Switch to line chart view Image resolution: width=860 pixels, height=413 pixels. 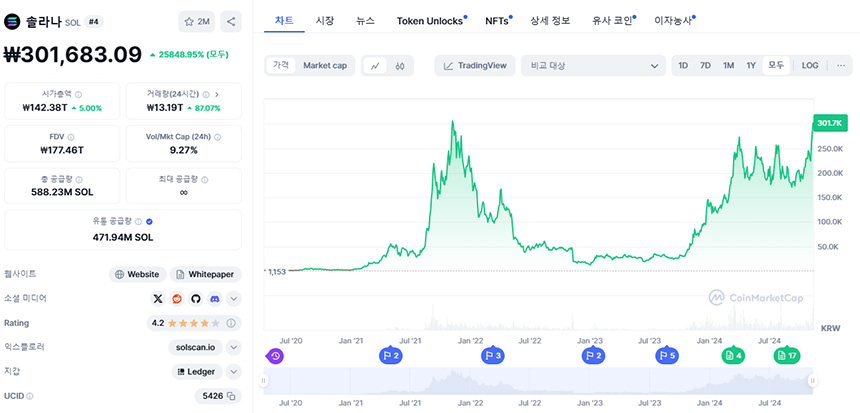pos(375,66)
